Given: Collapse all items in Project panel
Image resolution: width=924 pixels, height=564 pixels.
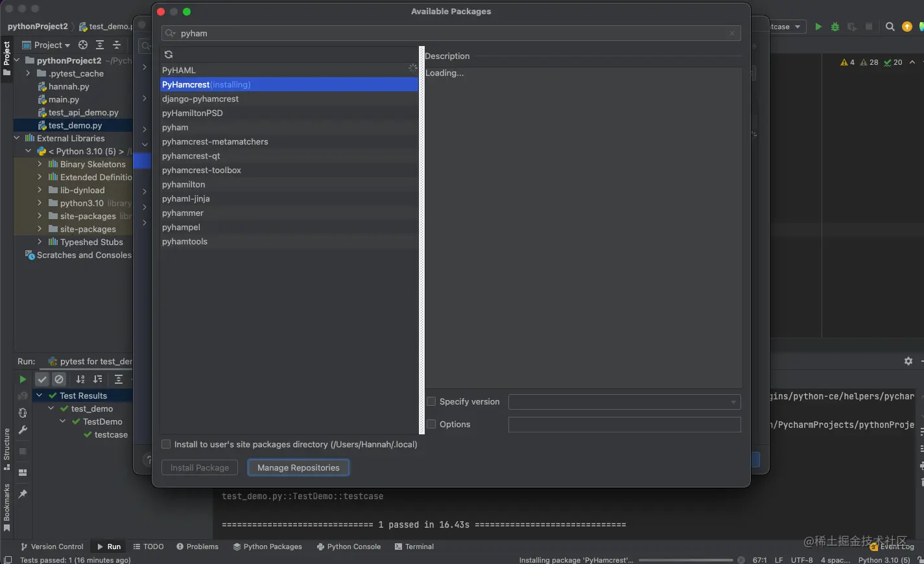Looking at the screenshot, I should (x=117, y=45).
